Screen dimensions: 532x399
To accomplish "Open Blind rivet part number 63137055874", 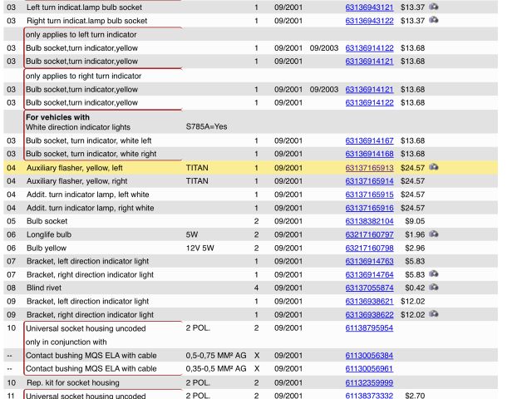I will (x=369, y=288).
